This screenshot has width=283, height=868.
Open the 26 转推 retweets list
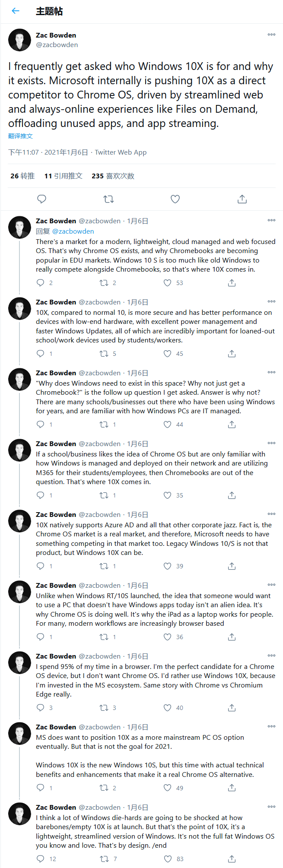point(22,176)
